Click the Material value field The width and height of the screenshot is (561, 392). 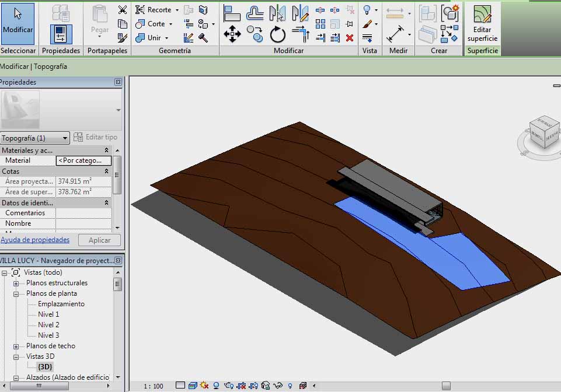coord(83,160)
